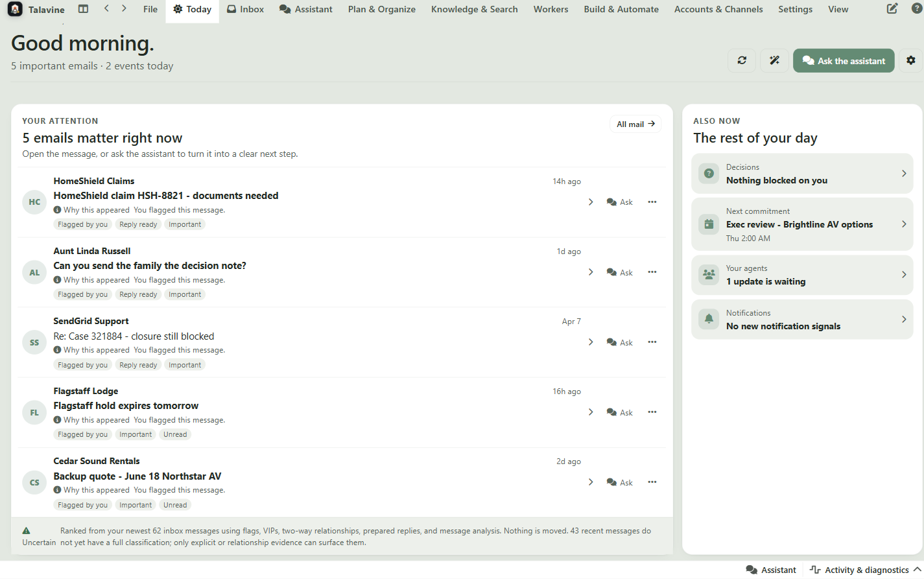
Task: Refresh the Today view
Action: click(x=742, y=60)
